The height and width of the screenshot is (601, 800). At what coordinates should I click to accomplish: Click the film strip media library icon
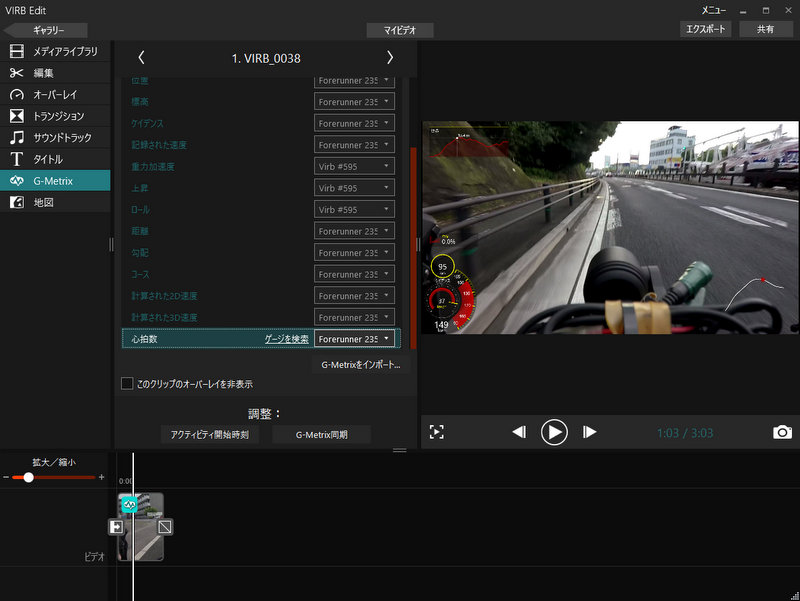[x=17, y=51]
